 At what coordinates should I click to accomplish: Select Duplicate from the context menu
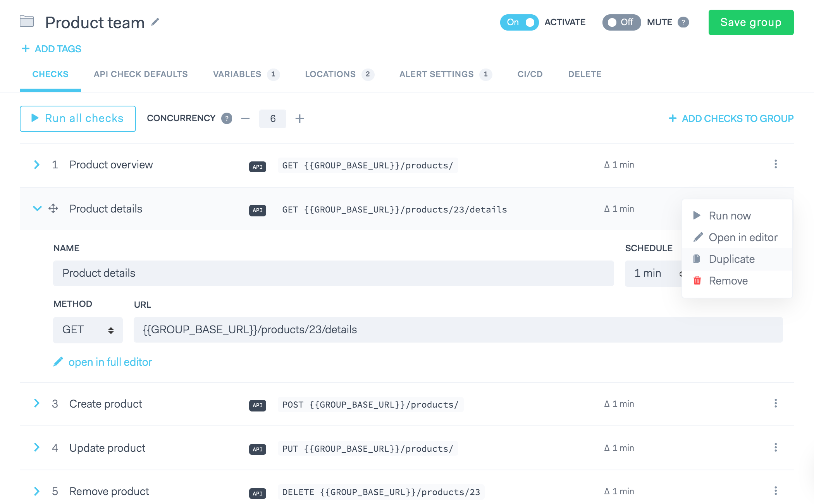point(731,259)
